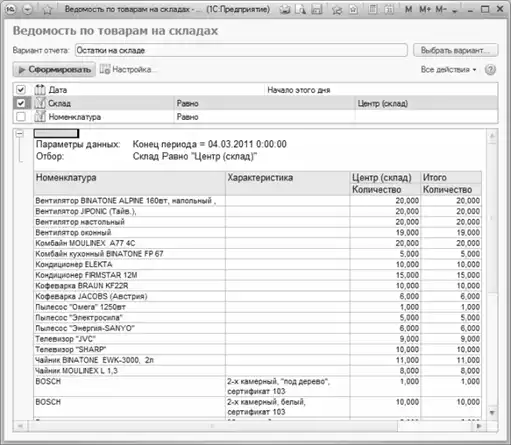Click the Номенклатура row filter icon

pyautogui.click(x=40, y=117)
